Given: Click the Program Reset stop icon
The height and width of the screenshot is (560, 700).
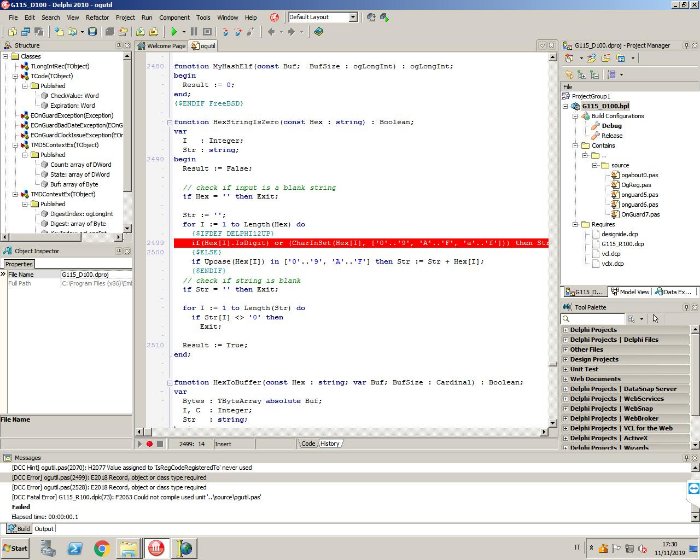Looking at the screenshot, I should coord(207,32).
